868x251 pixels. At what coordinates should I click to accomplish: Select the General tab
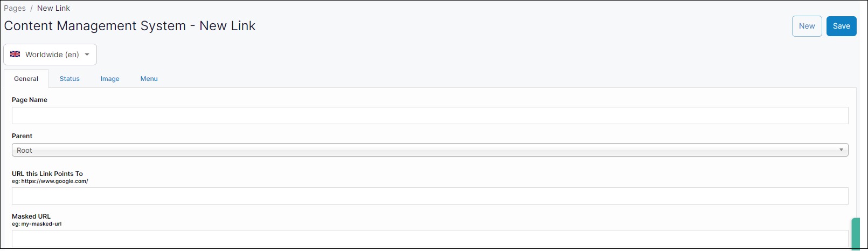[x=26, y=79]
